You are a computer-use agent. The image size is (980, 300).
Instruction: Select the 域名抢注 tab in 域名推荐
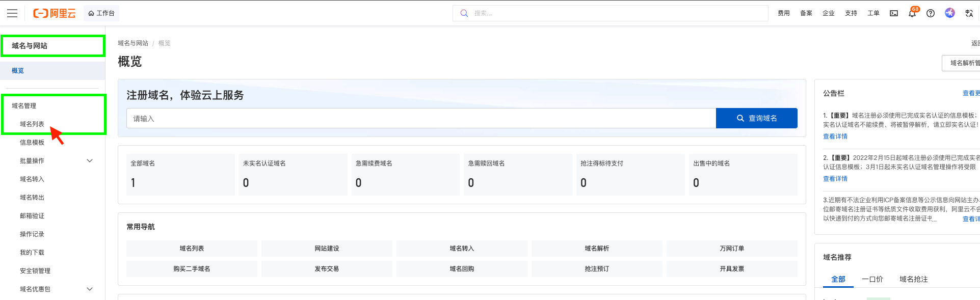click(x=914, y=279)
